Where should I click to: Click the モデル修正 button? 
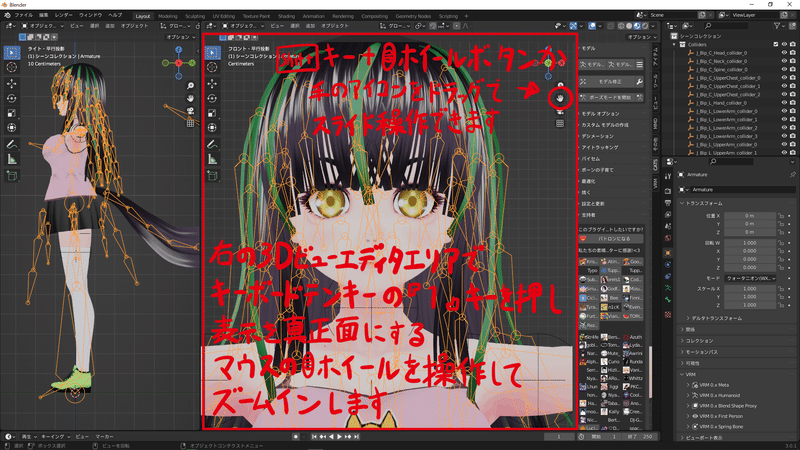[611, 82]
